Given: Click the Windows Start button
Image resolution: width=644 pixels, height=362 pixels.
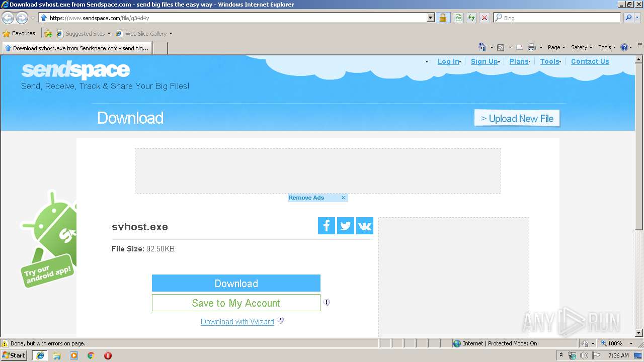Looking at the screenshot, I should pos(14,355).
